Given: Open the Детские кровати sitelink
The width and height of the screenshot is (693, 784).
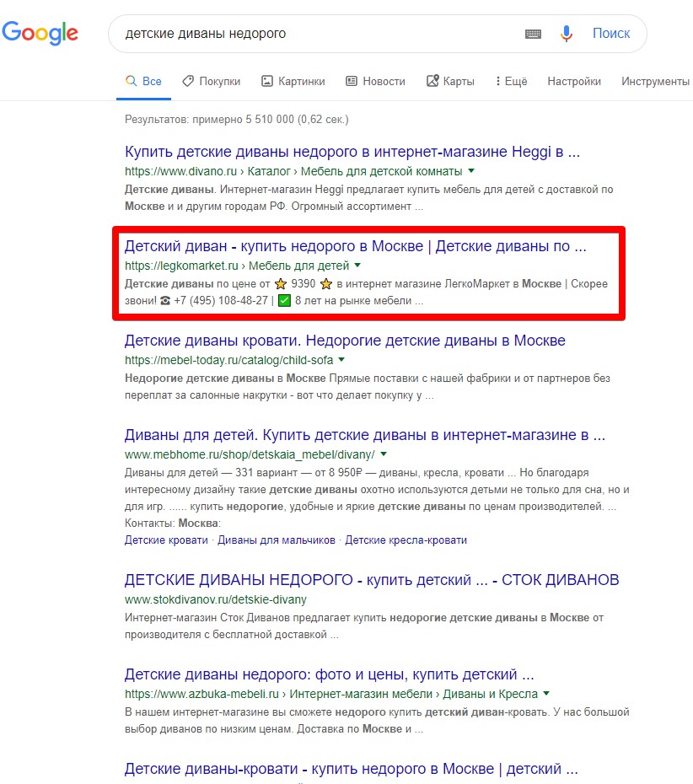Looking at the screenshot, I should pyautogui.click(x=166, y=540).
